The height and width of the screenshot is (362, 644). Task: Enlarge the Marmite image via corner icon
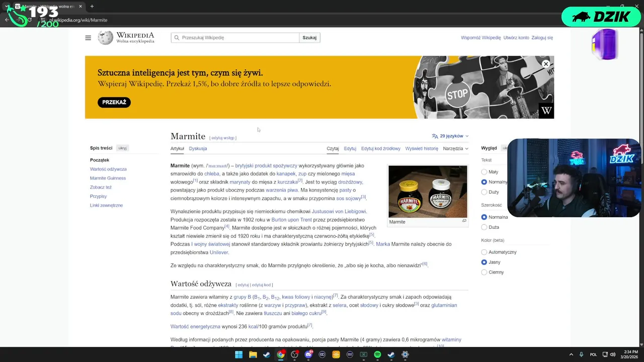464,221
